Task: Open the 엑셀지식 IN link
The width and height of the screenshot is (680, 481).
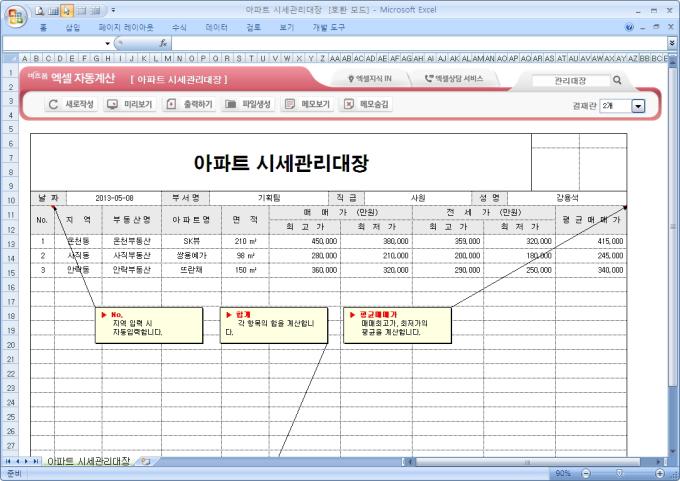Action: (x=369, y=79)
